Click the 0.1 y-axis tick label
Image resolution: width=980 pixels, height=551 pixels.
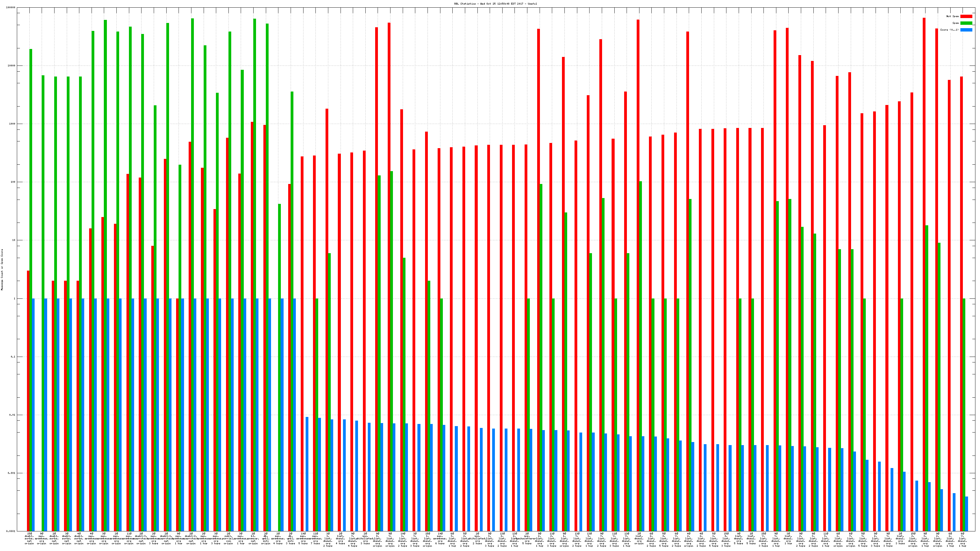coord(13,357)
